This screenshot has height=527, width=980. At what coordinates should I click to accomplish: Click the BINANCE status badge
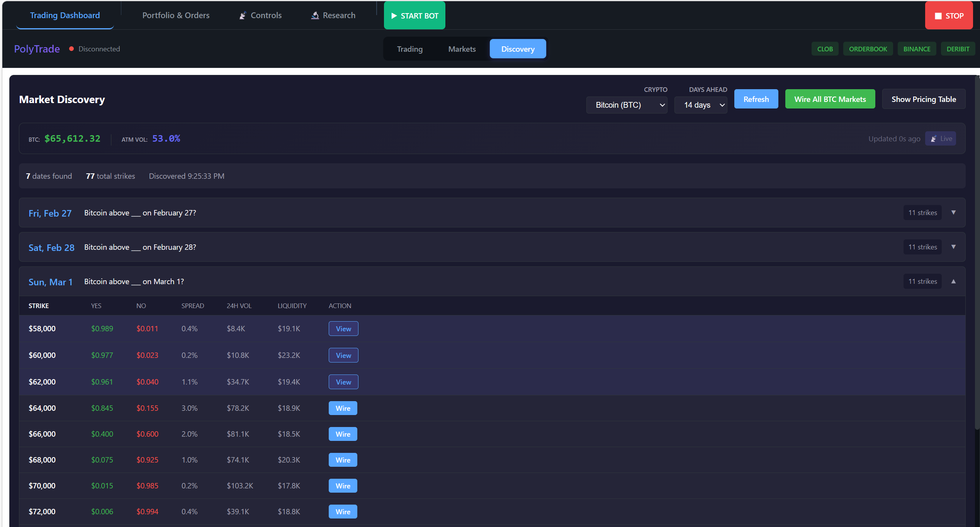click(917, 49)
